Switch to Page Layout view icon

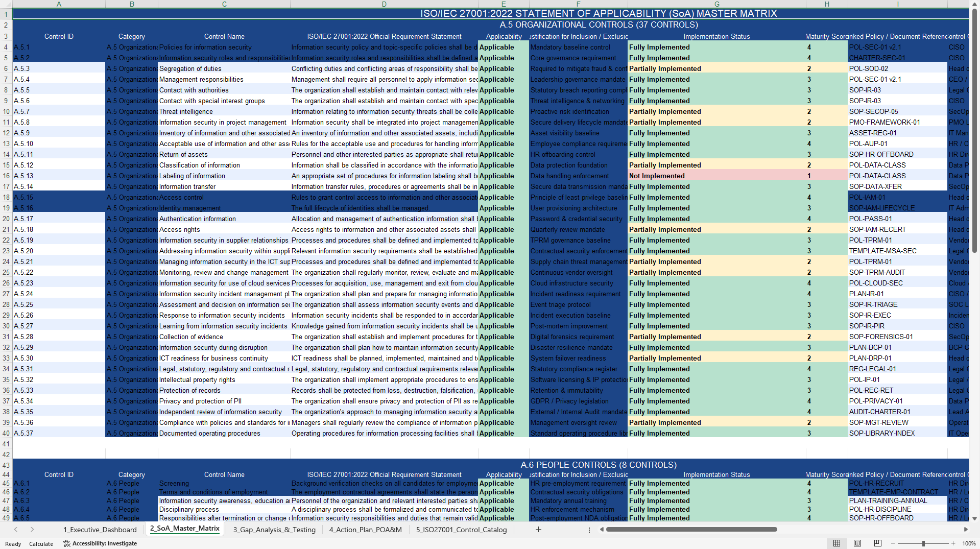[857, 543]
